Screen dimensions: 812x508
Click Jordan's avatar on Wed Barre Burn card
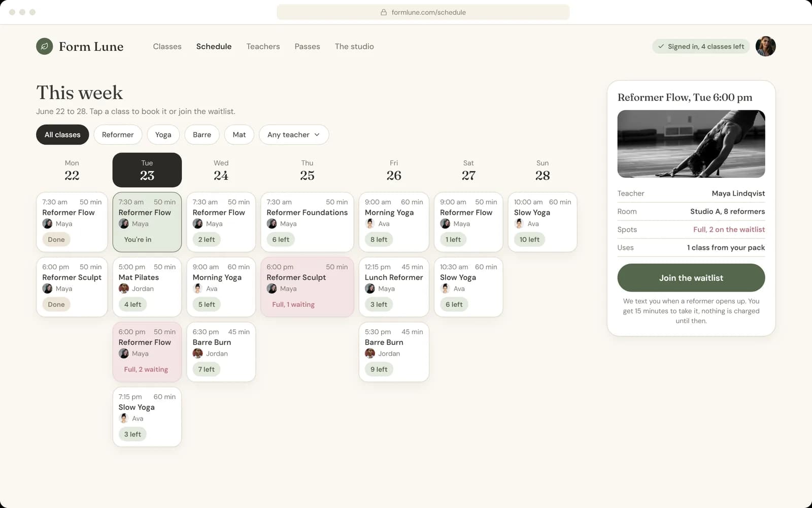(x=197, y=354)
